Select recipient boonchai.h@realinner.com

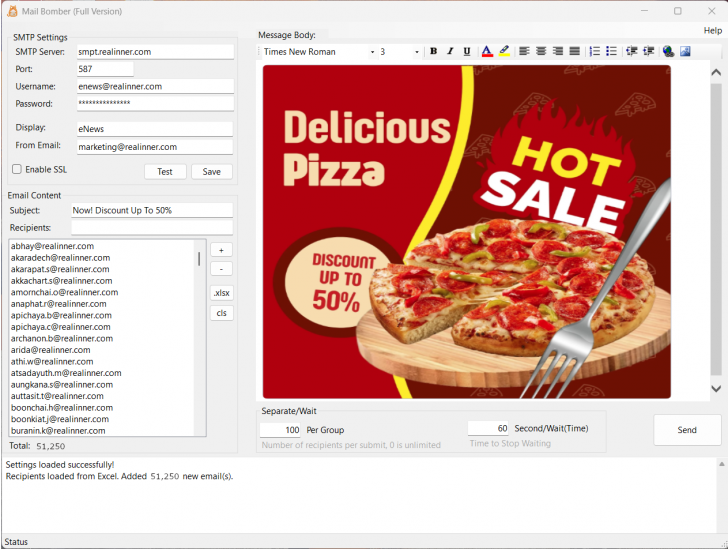(62, 408)
